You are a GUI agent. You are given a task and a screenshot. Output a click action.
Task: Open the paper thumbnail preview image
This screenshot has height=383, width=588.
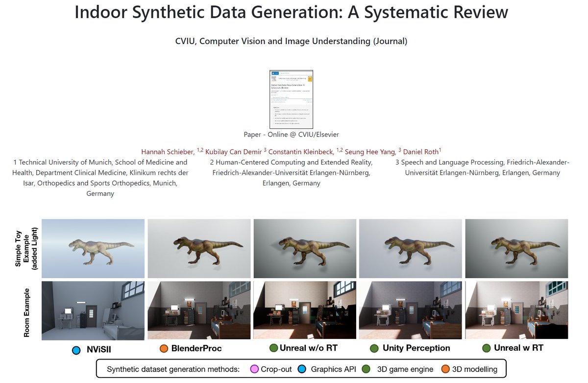point(292,99)
